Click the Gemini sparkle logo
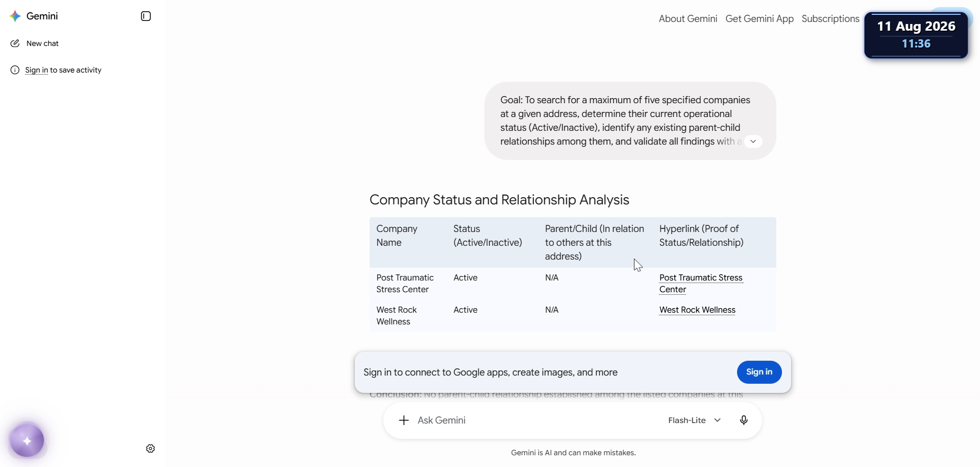The width and height of the screenshot is (980, 467). click(15, 16)
